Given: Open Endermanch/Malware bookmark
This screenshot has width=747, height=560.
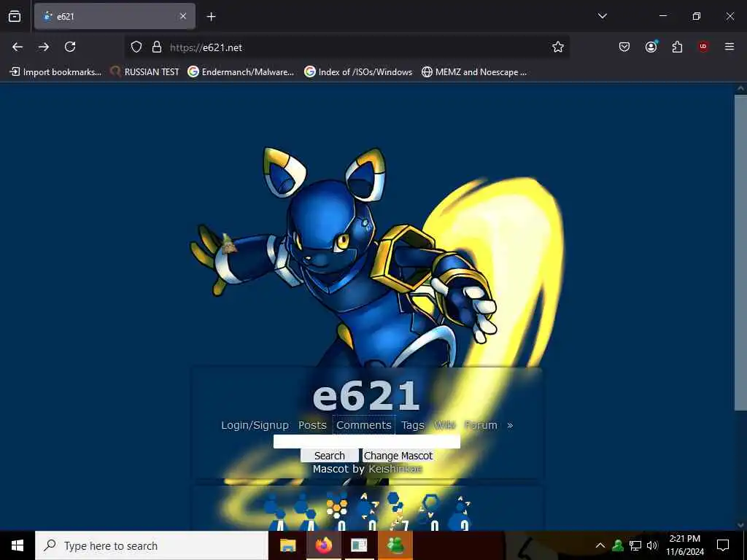Looking at the screenshot, I should (x=241, y=72).
